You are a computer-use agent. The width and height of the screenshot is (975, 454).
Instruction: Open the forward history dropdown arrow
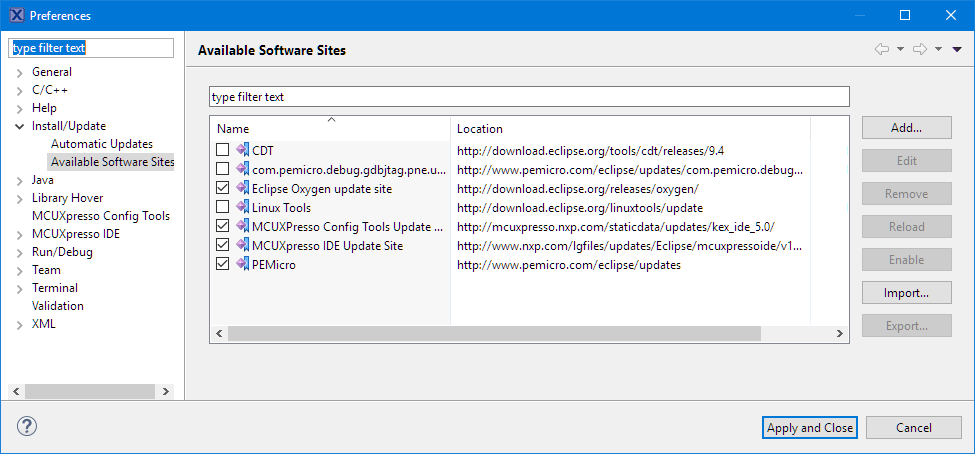coord(938,50)
